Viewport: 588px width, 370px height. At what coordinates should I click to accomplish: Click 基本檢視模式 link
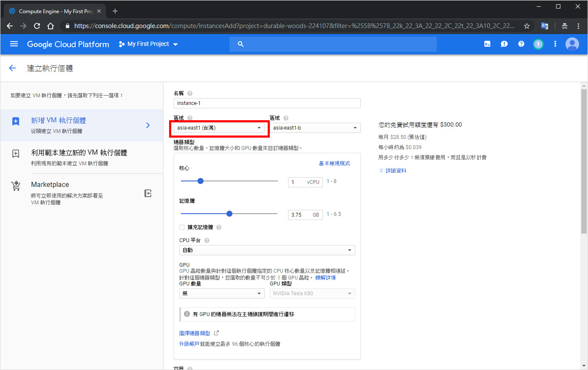point(334,164)
